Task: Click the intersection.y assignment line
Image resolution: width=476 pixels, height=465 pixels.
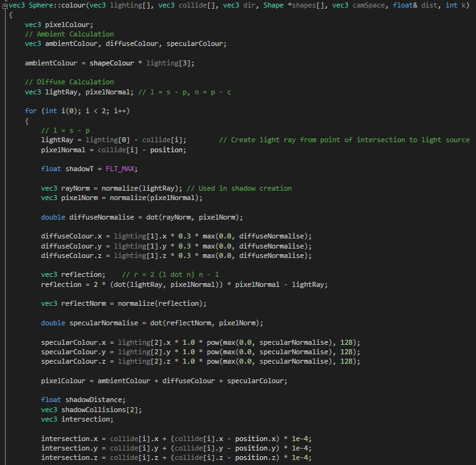Action: coord(176,448)
